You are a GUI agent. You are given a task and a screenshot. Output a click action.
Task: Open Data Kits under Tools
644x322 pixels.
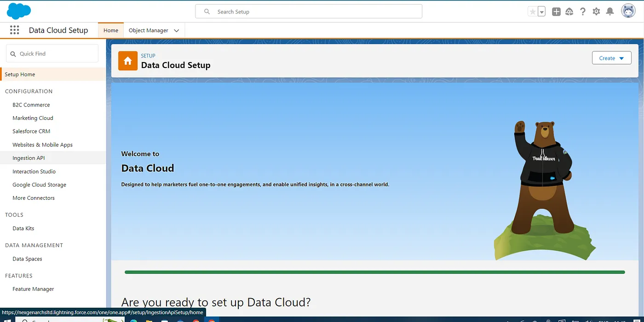tap(23, 228)
